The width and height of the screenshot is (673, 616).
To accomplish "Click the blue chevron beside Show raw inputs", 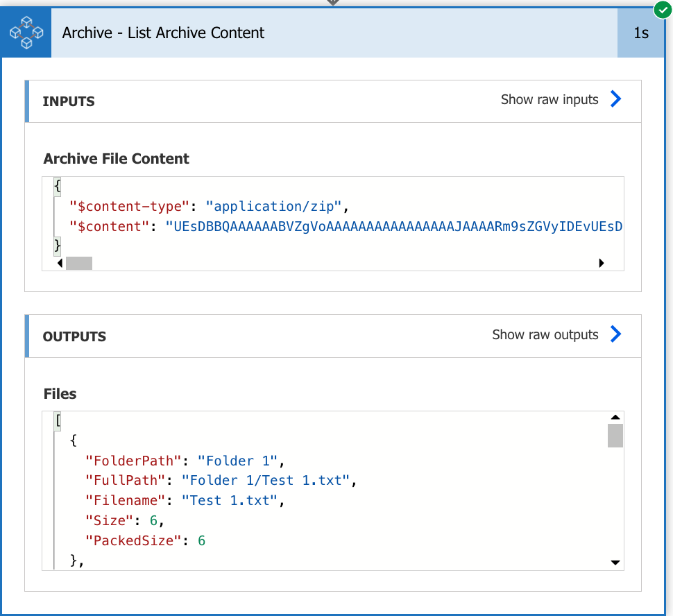I will (616, 99).
